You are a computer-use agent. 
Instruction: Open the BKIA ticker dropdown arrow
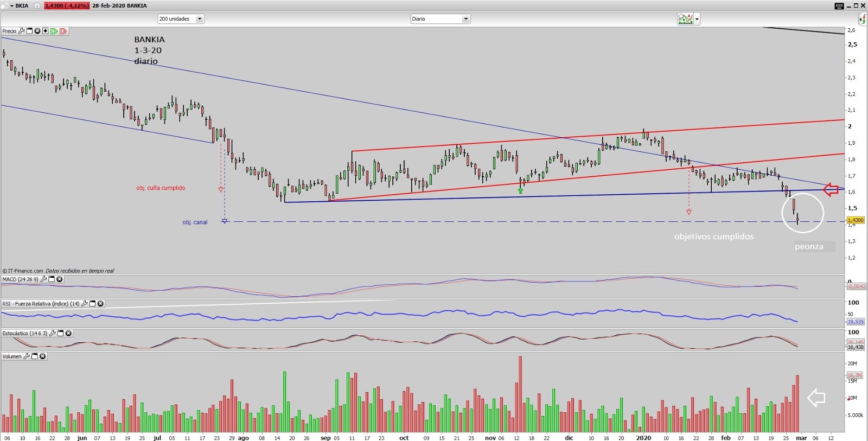[12, 5]
